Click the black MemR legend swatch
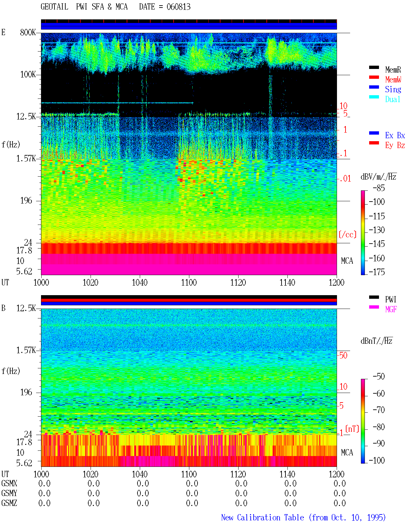Viewport: 420px width, 523px height. pyautogui.click(x=374, y=67)
